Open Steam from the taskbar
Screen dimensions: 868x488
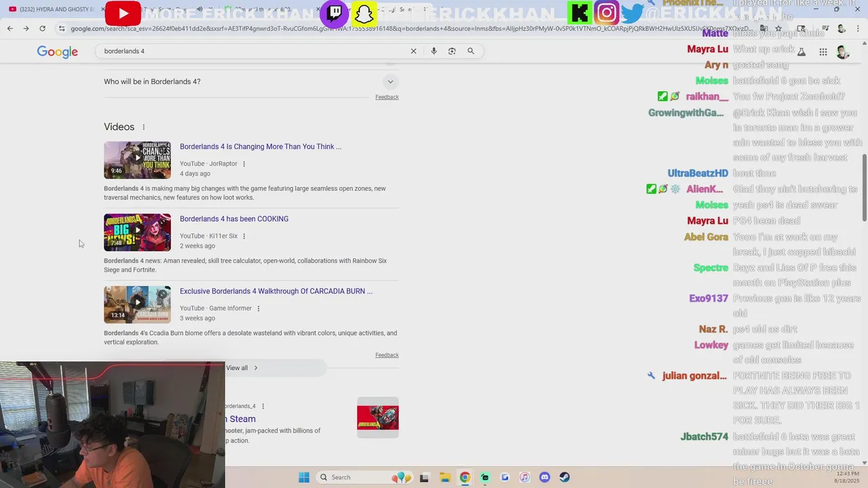click(x=564, y=477)
